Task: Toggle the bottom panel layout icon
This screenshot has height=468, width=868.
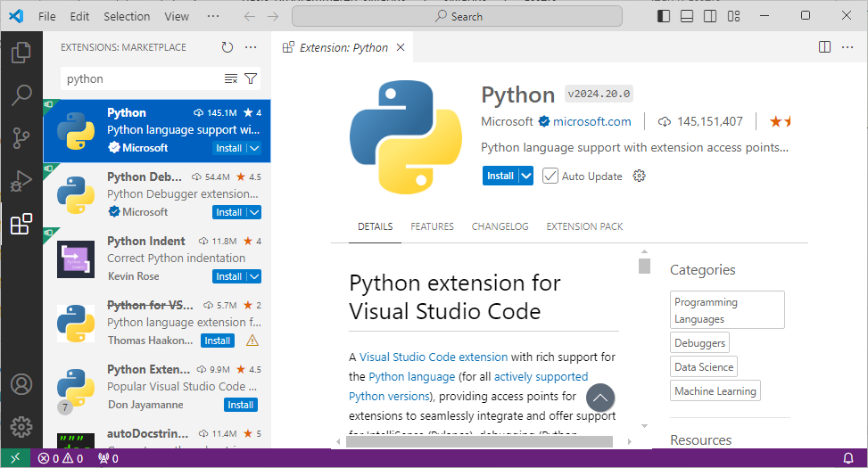Action: coord(686,16)
